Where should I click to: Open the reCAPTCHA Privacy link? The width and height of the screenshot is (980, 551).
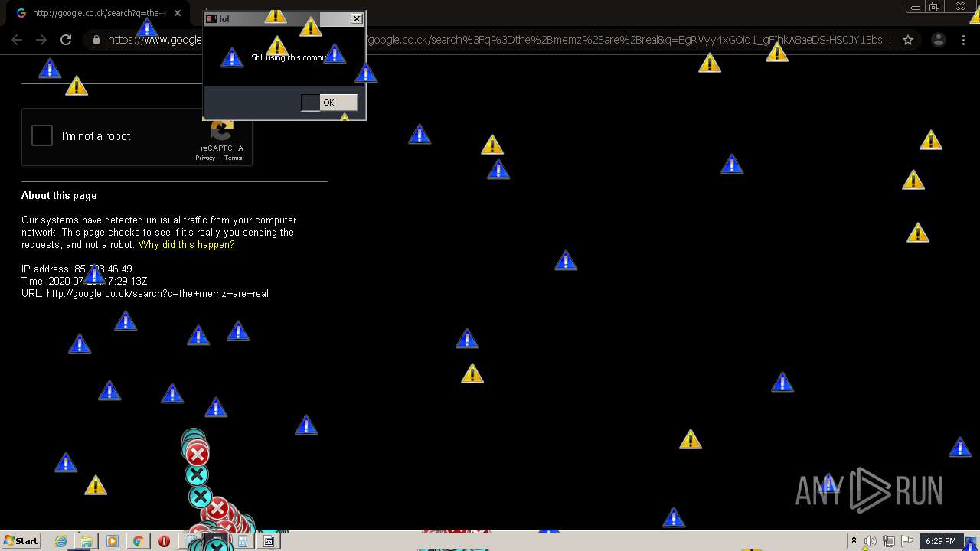coord(204,158)
